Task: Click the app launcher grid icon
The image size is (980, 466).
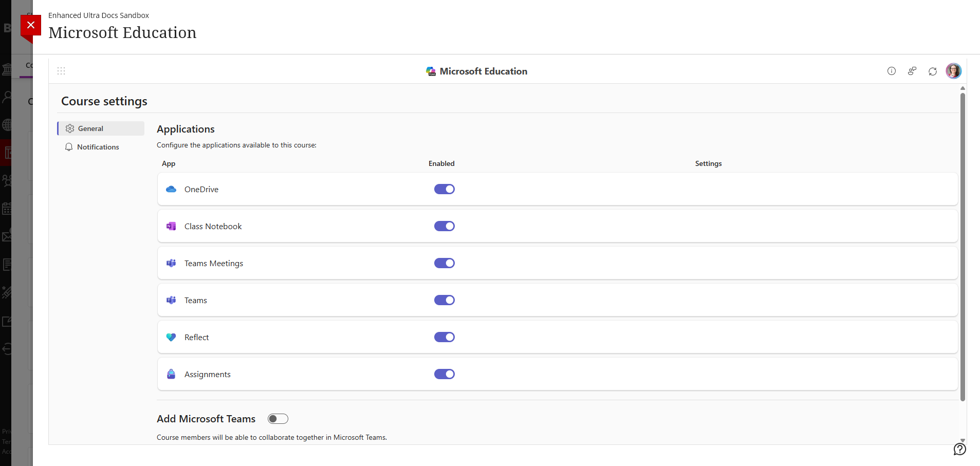Action: pyautogui.click(x=61, y=71)
